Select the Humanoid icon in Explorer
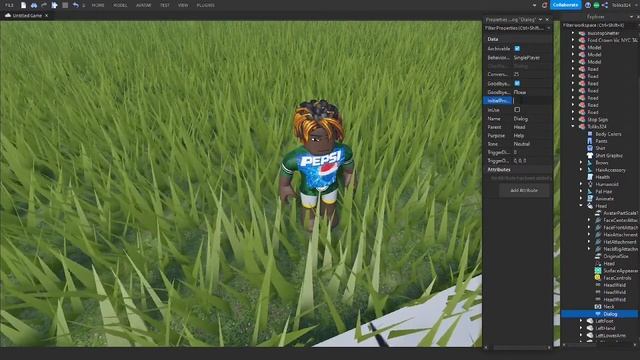 click(590, 184)
